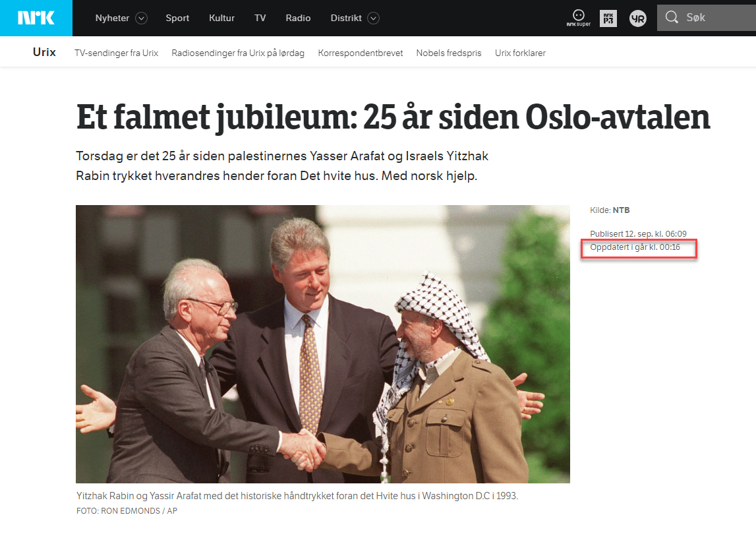Screen dimensions: 756x546
Task: Open the NRK P3 icon
Action: 608,18
